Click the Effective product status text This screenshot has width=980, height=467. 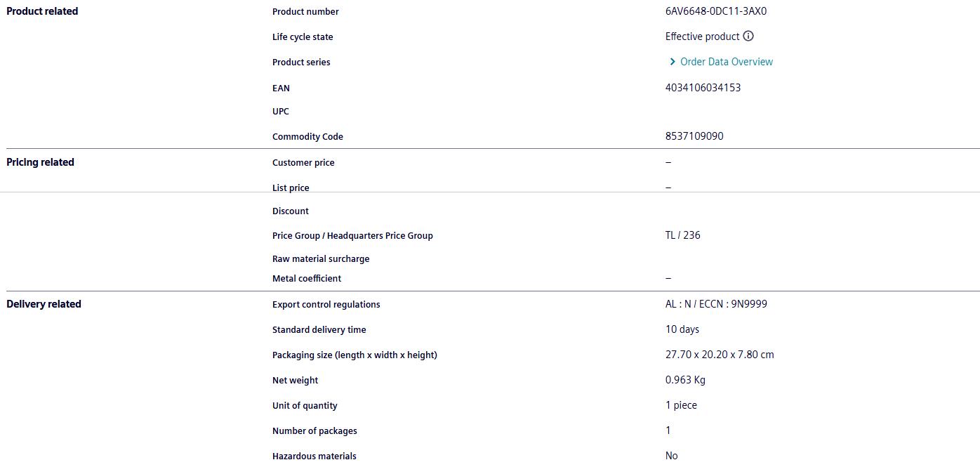click(702, 37)
